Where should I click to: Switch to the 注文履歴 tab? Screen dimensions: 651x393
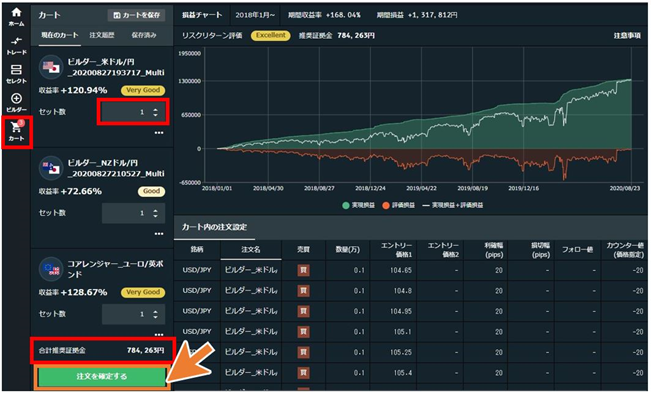click(x=102, y=35)
